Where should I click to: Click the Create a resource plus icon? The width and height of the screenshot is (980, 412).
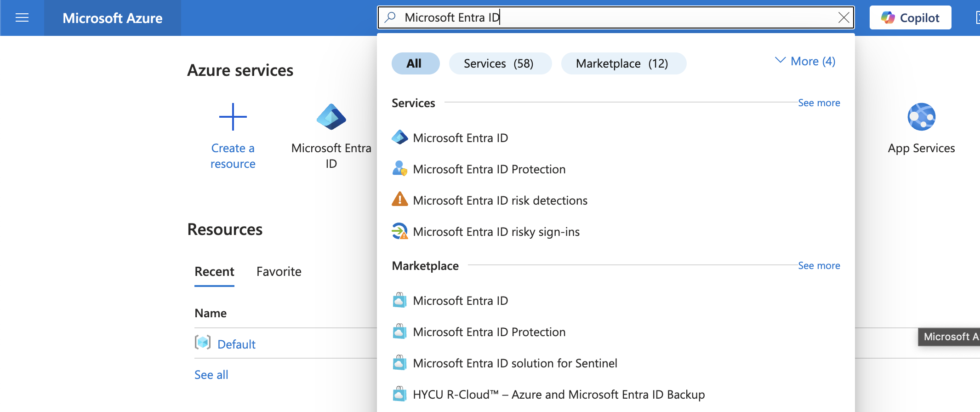(233, 117)
